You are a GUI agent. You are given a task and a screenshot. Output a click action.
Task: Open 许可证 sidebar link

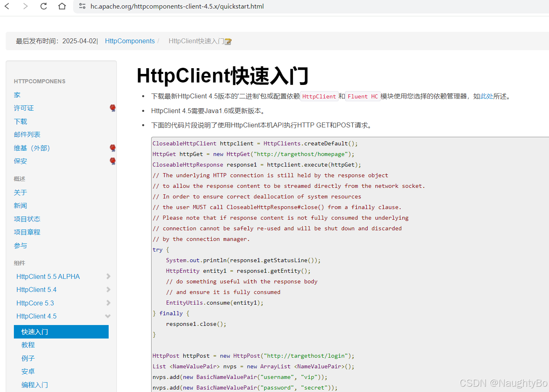(x=24, y=108)
